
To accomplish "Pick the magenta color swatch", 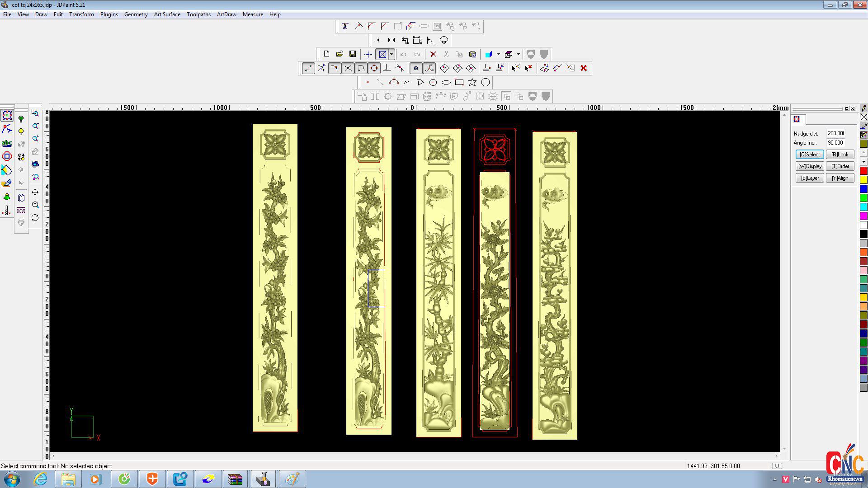I will pos(863,216).
